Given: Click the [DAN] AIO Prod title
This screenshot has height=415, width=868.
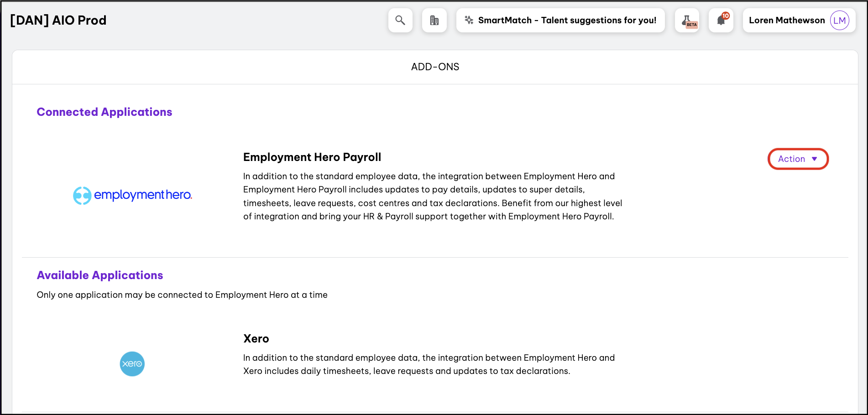Looking at the screenshot, I should point(58,21).
